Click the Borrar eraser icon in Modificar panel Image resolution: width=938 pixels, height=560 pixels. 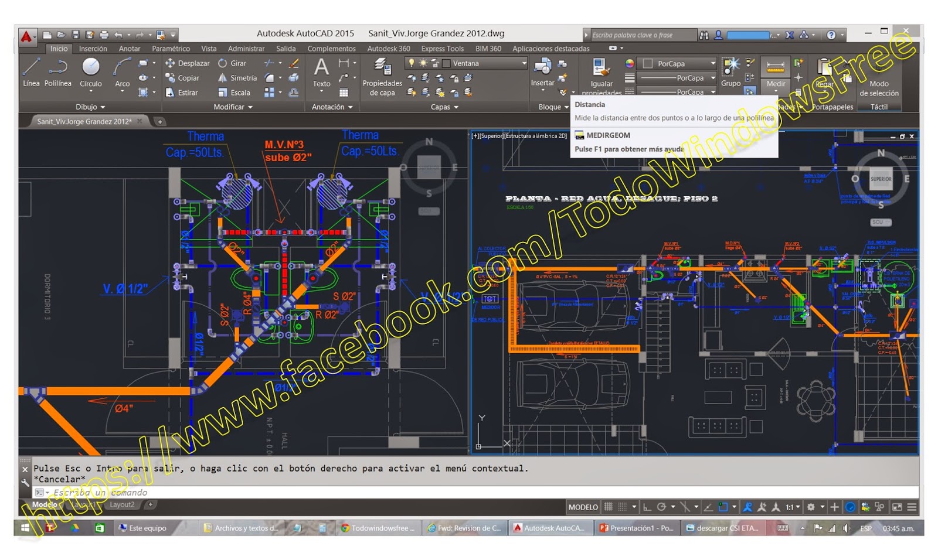pos(294,63)
